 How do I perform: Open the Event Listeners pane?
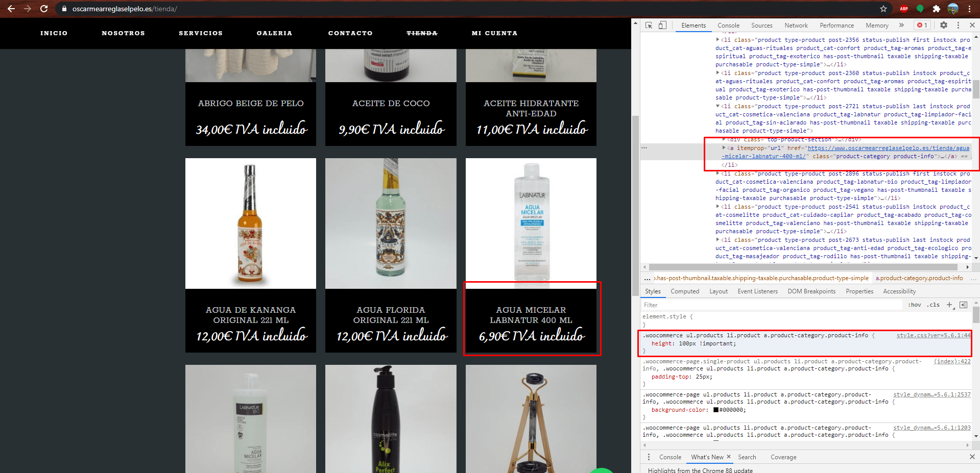point(757,291)
